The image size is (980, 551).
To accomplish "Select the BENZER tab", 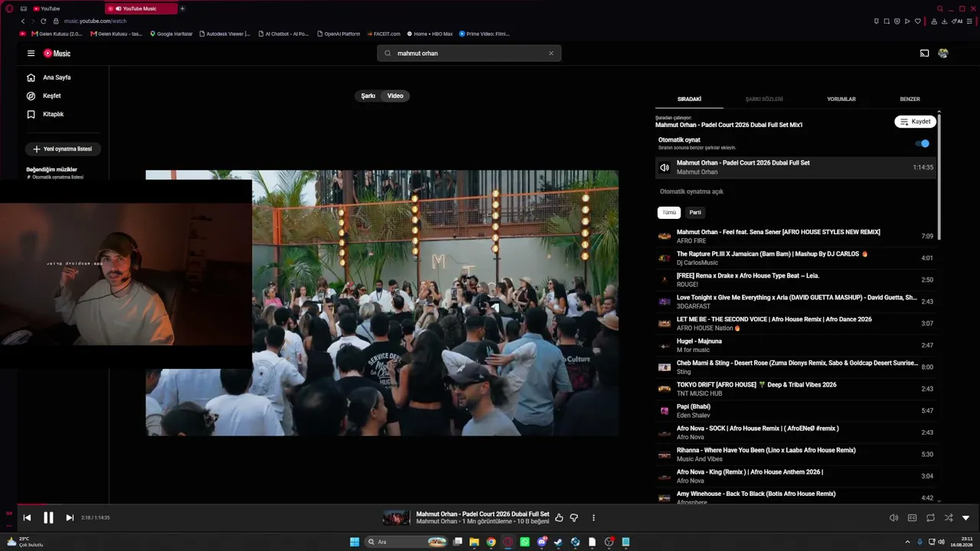I will (x=910, y=99).
